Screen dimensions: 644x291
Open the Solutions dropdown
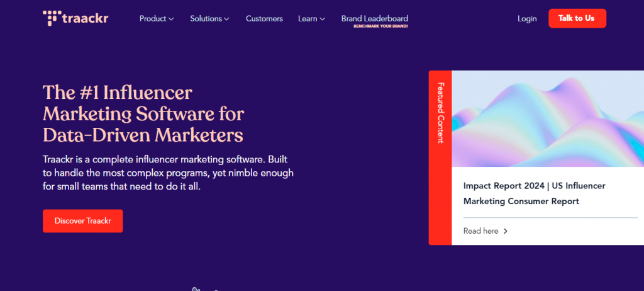point(209,18)
